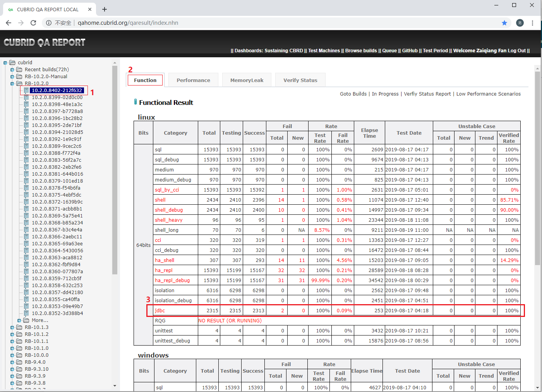This screenshot has height=392, width=542.
Task: Click verified rate 85.71% for shell
Action: pos(509,200)
